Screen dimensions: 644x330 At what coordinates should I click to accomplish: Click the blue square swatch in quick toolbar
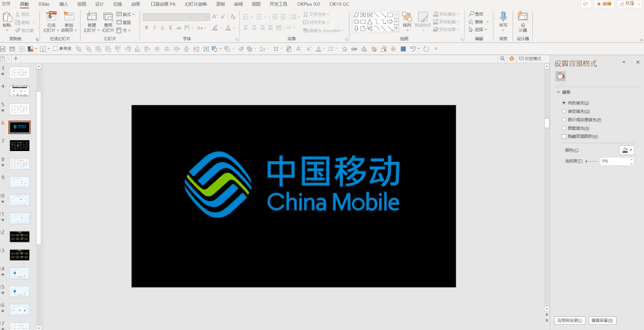[x=403, y=49]
